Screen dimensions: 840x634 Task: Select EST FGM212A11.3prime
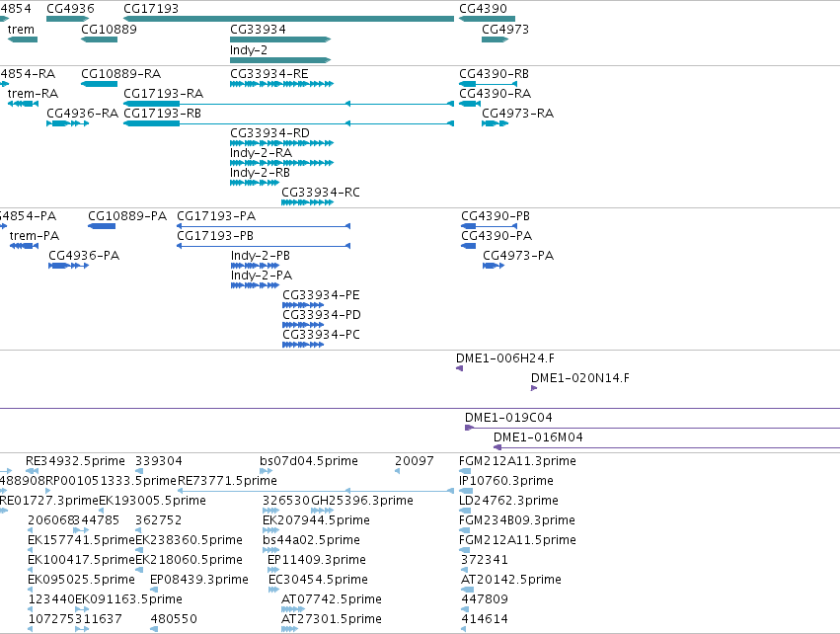pos(465,471)
